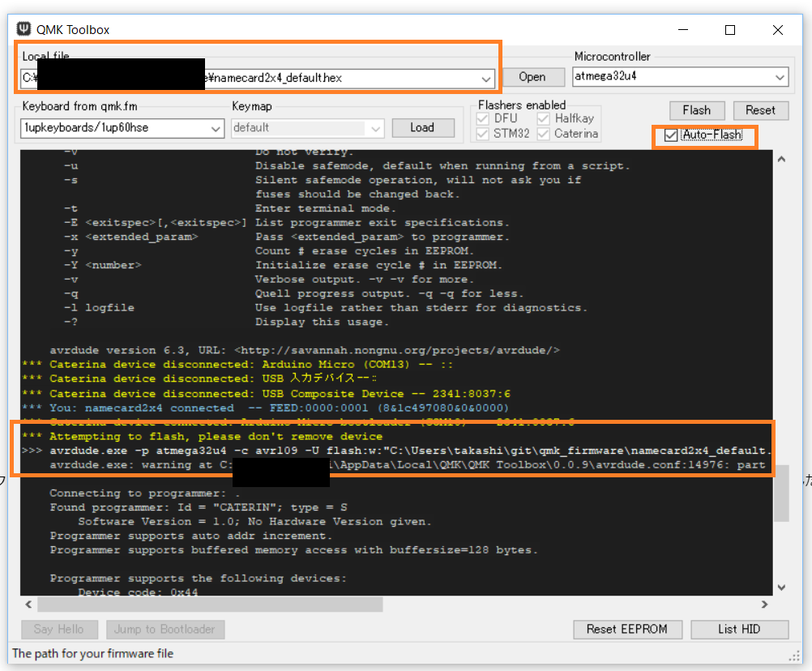Click the vertical scrollbar thumb of log
The height and width of the screenshot is (671, 812).
point(781,493)
